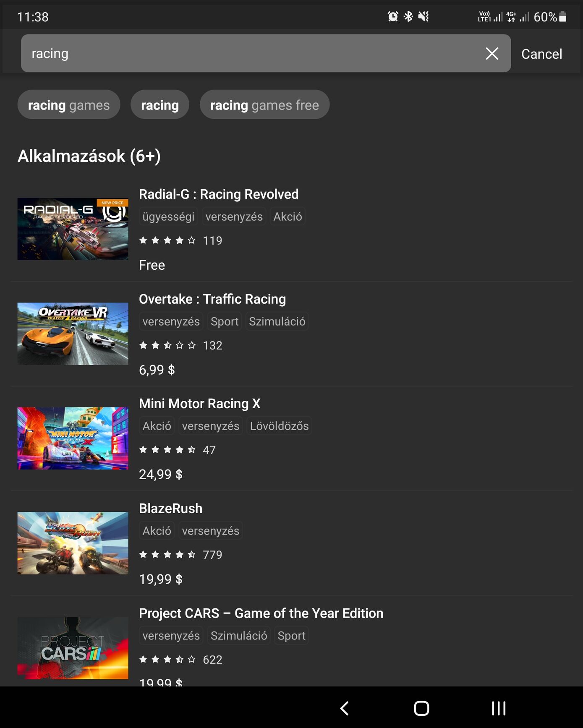The width and height of the screenshot is (583, 728).
Task: Open the Radial-G : Racing Revolved title
Action: tap(219, 194)
